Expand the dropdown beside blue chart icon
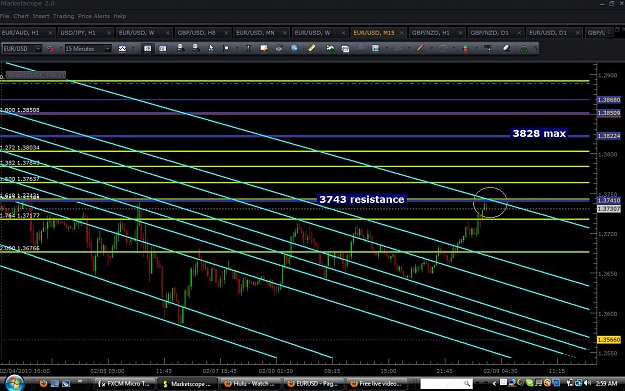 coord(386,49)
